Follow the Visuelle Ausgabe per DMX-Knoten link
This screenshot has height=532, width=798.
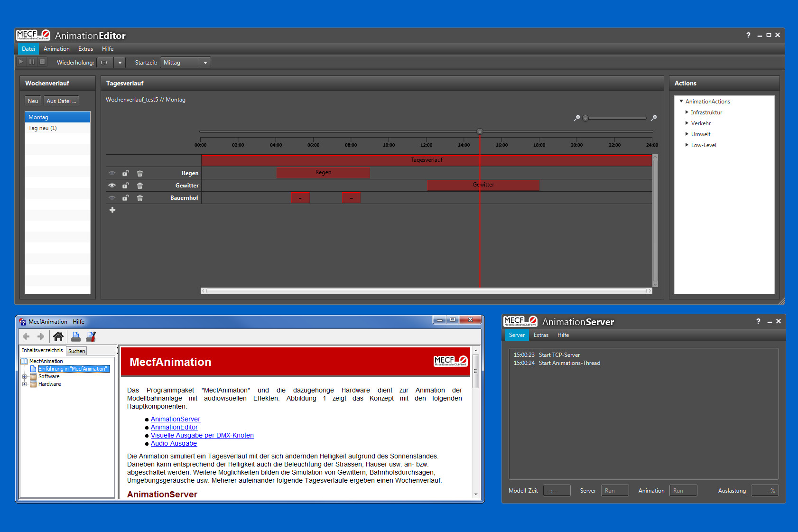(x=202, y=435)
